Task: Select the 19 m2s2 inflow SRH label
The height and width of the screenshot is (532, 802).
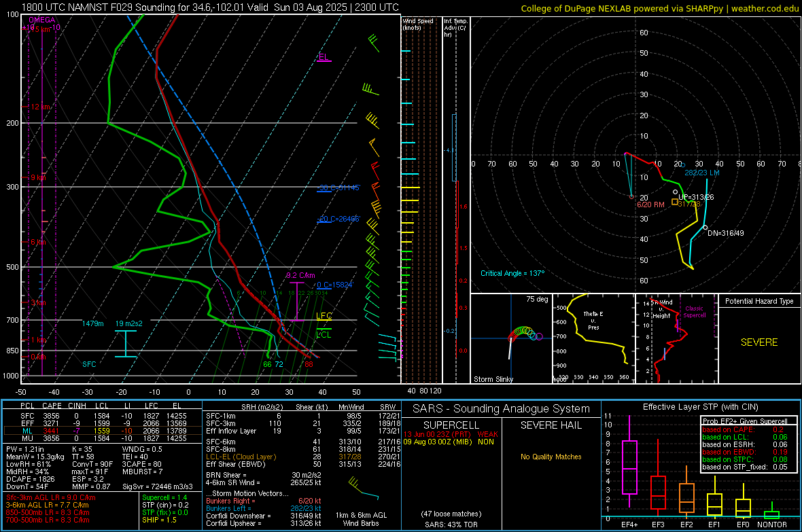Action: point(129,323)
